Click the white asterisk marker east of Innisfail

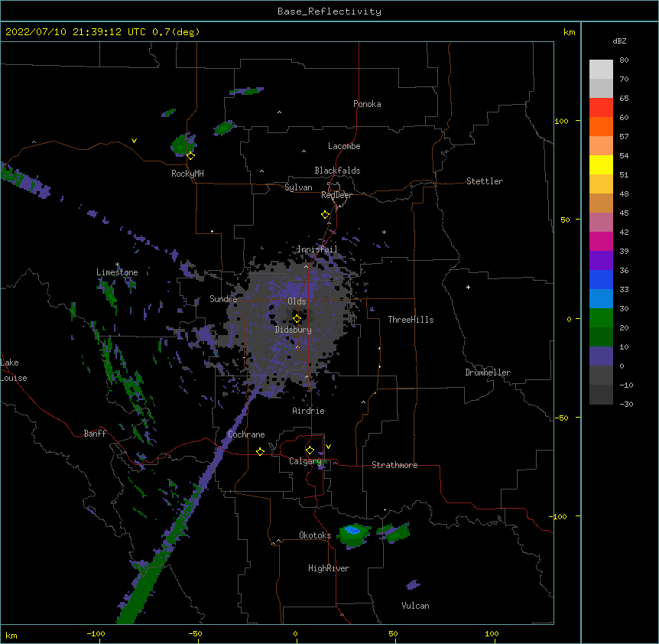tap(384, 232)
